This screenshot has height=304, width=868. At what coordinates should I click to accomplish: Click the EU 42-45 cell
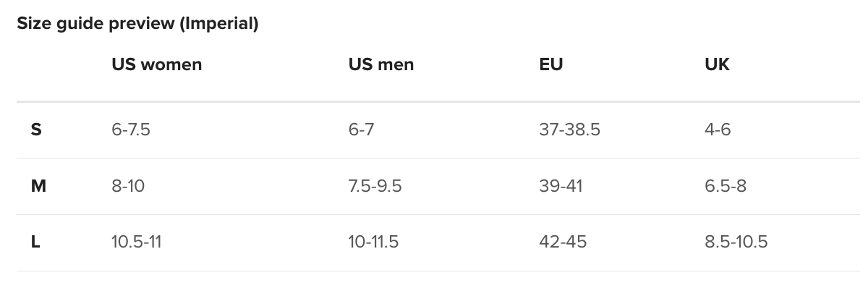[563, 242]
